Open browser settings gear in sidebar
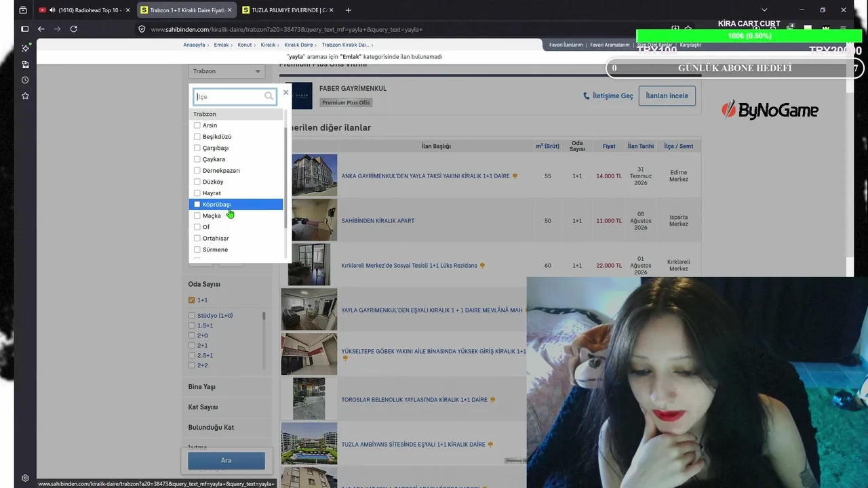Image resolution: width=868 pixels, height=488 pixels. pos(25,478)
